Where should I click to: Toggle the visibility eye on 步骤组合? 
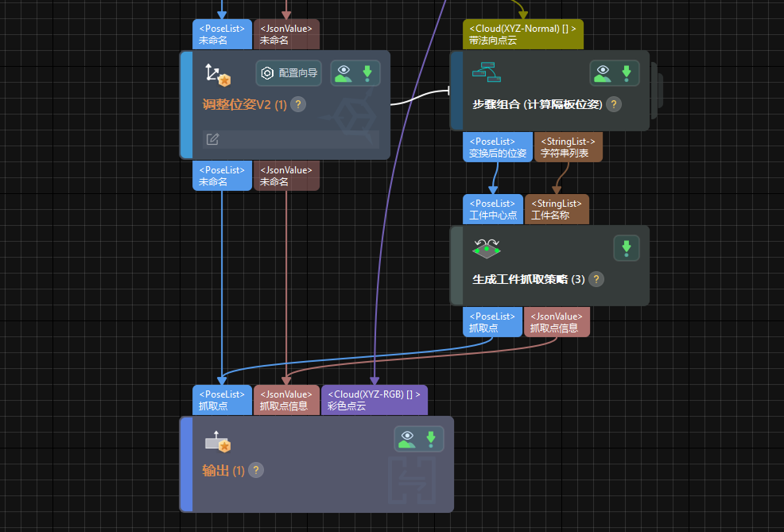pyautogui.click(x=603, y=72)
